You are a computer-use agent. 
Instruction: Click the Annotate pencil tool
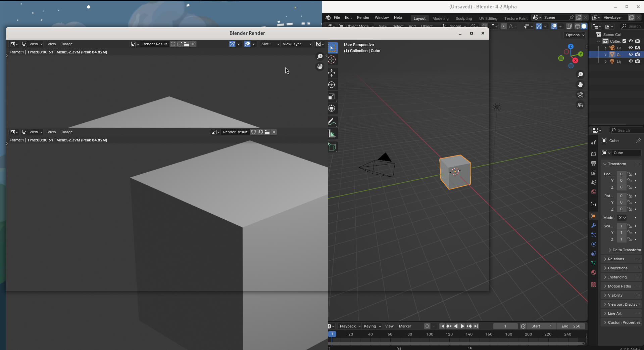tap(332, 122)
